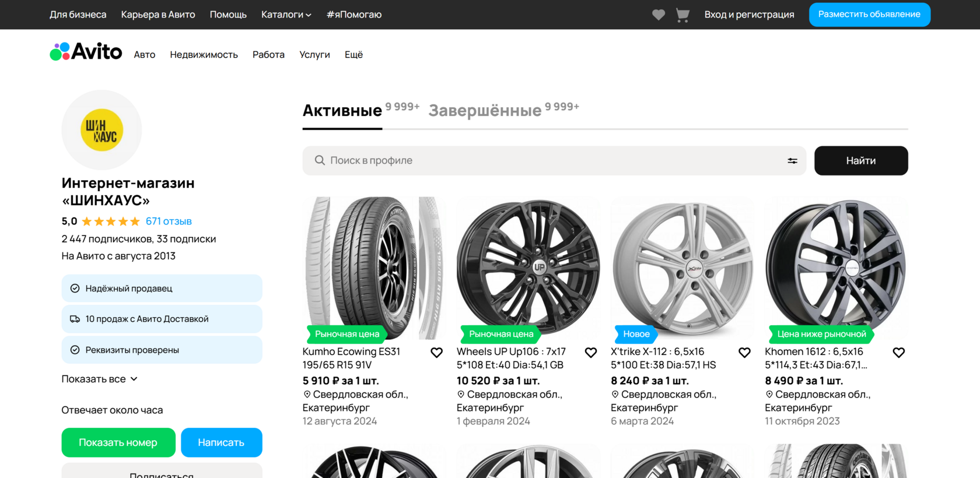980x478 pixels.
Task: Expand Показать все seller badges
Action: pyautogui.click(x=100, y=379)
